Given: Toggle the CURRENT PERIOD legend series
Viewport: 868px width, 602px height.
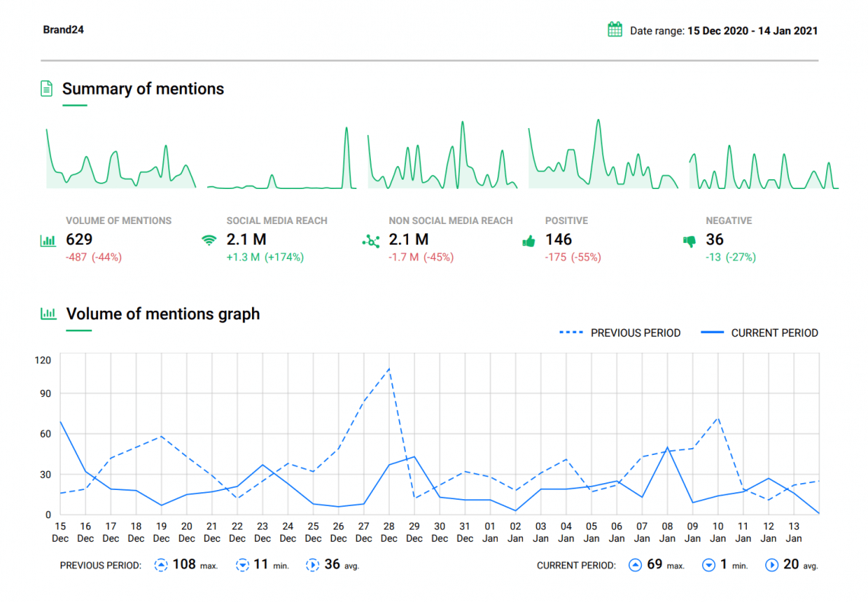Looking at the screenshot, I should point(759,333).
